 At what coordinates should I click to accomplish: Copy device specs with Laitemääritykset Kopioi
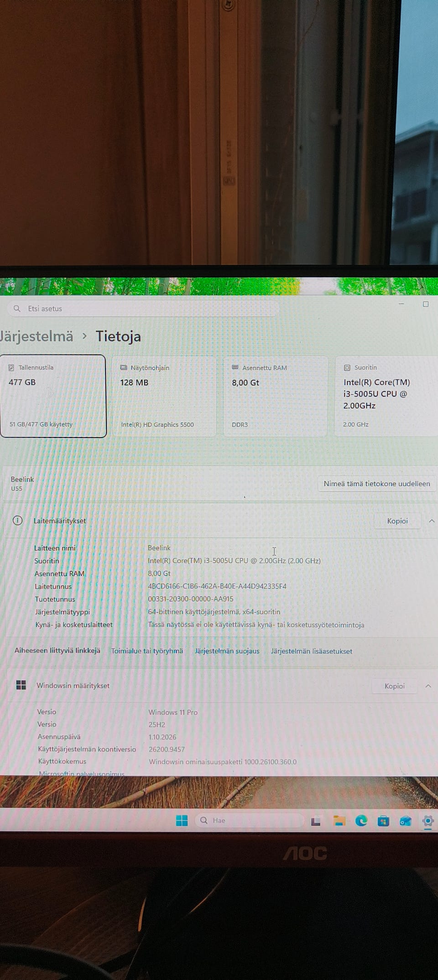click(x=397, y=521)
